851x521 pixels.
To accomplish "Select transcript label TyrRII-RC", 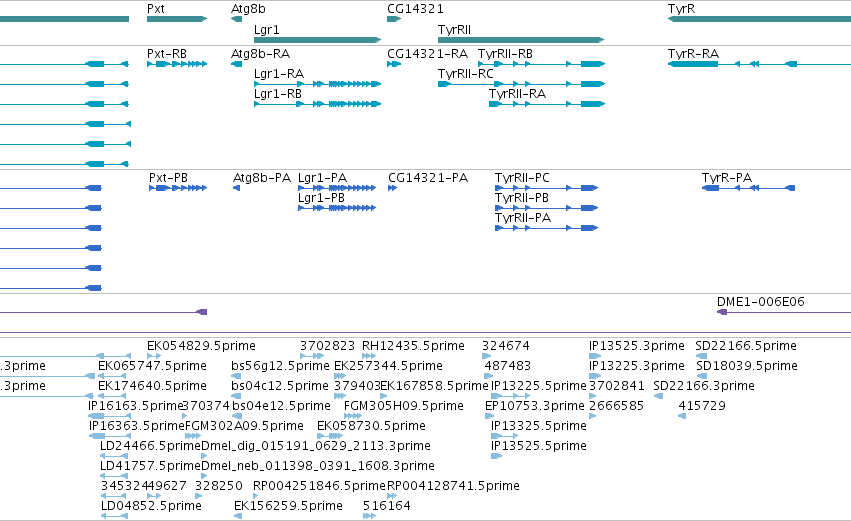I will point(466,74).
